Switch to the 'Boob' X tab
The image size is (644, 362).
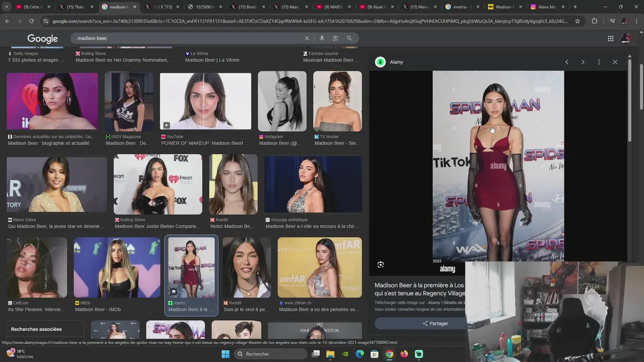248,7
